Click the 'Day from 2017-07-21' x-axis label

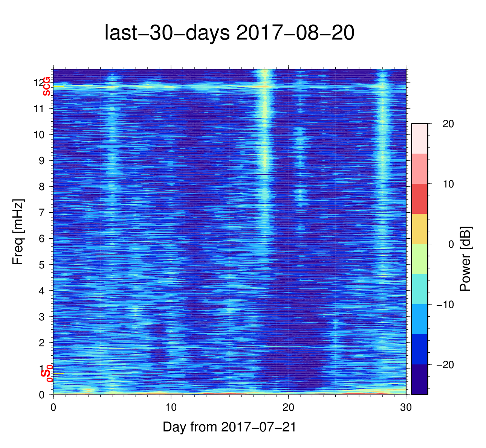[x=229, y=427]
